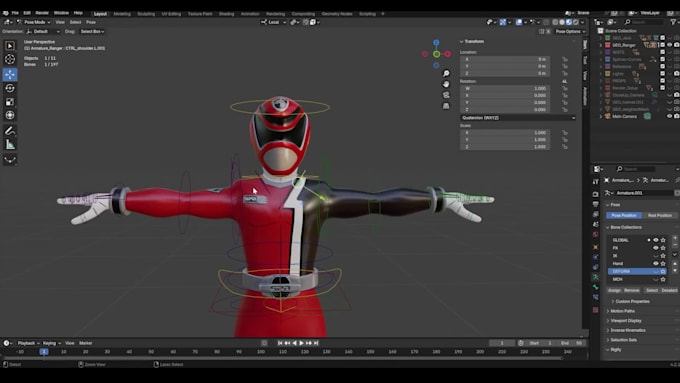Open the Output properties tab icon
Image resolution: width=680 pixels, height=383 pixels.
click(595, 204)
